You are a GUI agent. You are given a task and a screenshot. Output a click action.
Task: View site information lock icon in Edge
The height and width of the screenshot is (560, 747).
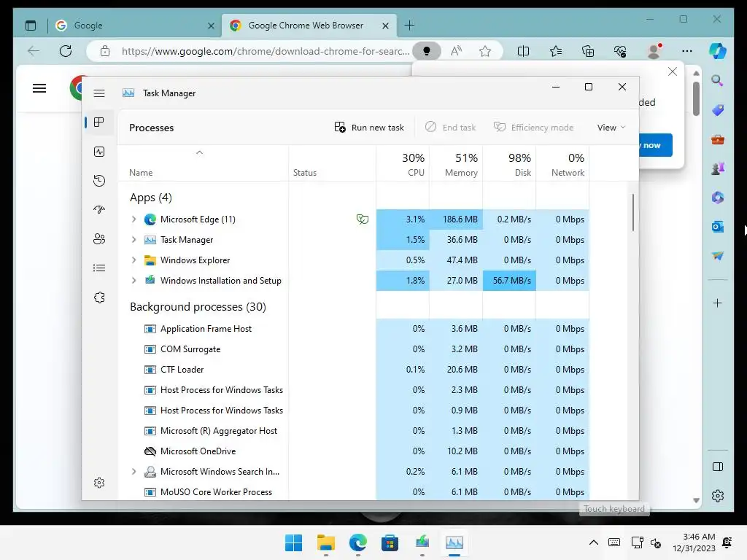click(x=105, y=51)
